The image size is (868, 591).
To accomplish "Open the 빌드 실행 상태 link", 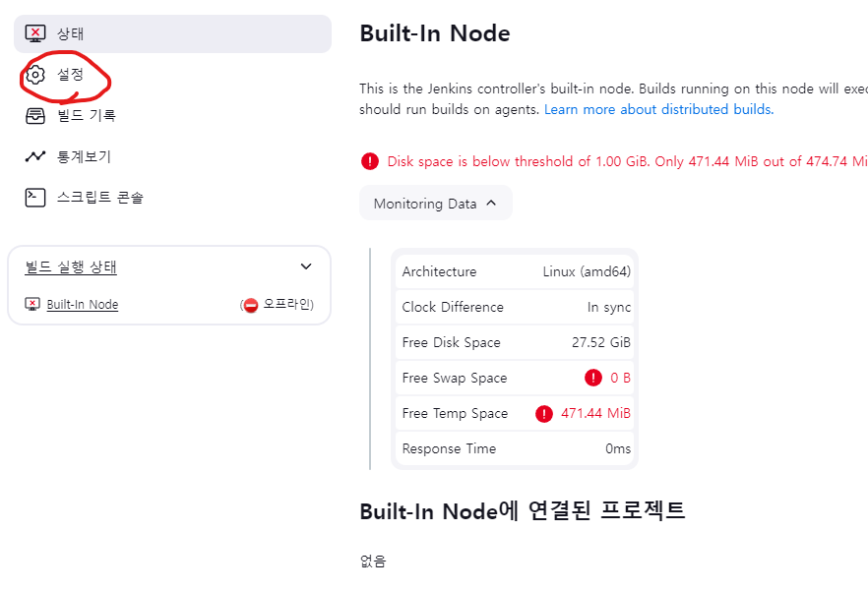I will tap(71, 266).
